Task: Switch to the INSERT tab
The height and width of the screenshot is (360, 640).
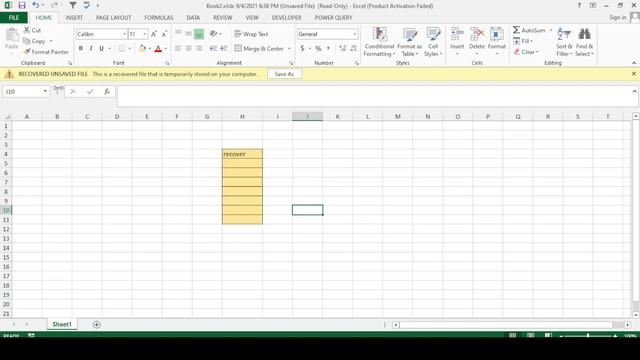Action: pyautogui.click(x=74, y=18)
